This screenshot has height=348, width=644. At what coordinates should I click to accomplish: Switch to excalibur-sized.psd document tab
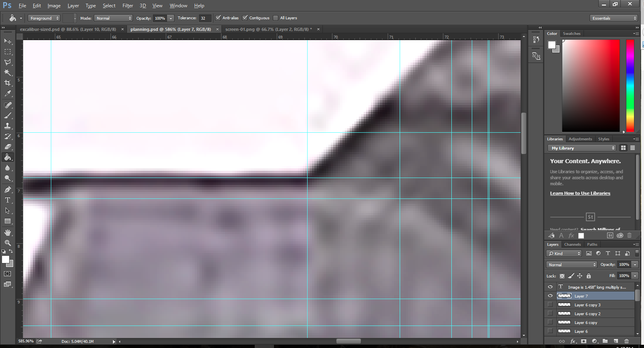click(68, 29)
